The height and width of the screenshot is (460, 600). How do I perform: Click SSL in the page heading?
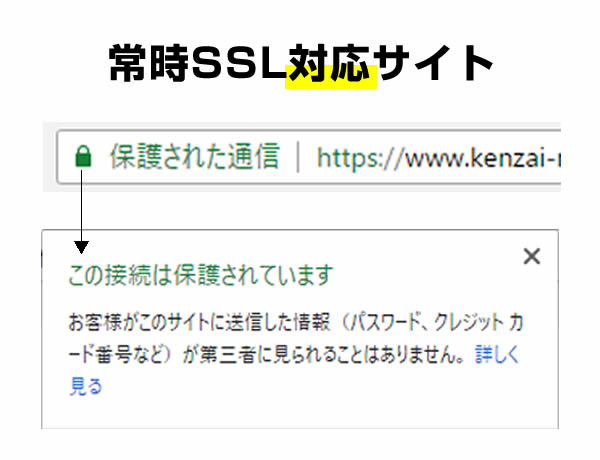tap(239, 63)
